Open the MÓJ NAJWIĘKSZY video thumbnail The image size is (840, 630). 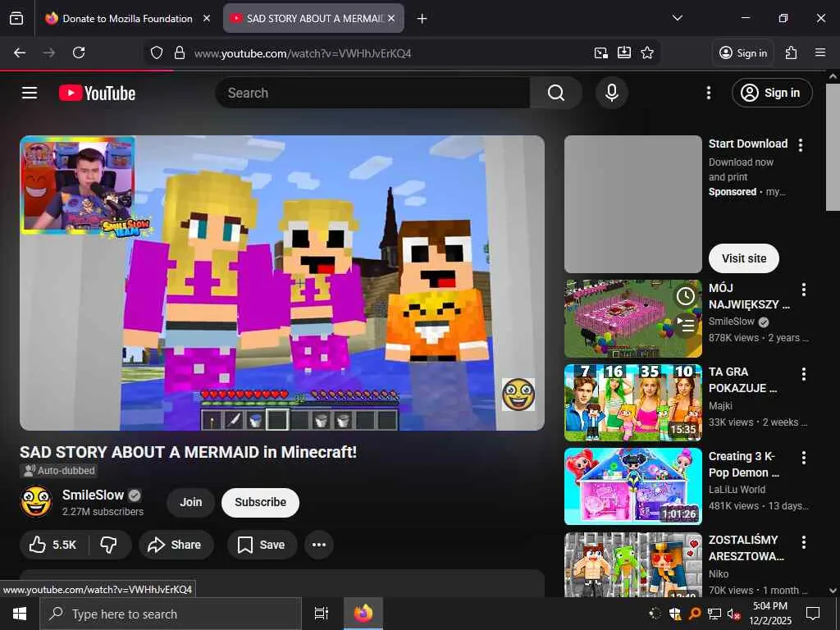pyautogui.click(x=632, y=319)
